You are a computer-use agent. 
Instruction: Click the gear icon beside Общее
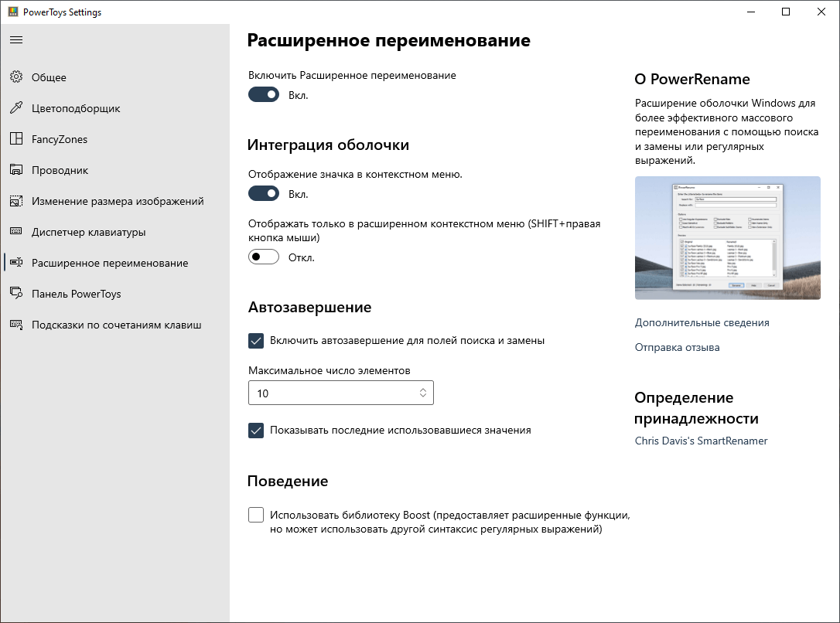(16, 77)
